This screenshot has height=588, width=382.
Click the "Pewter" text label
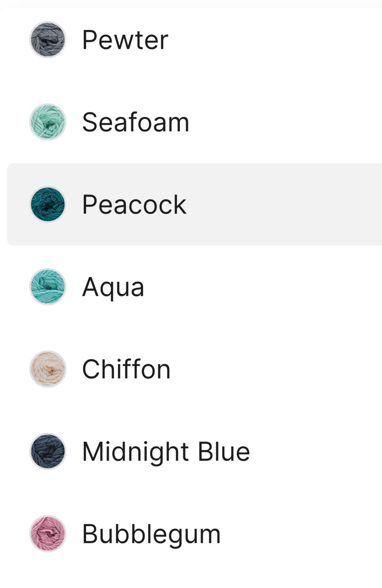pyautogui.click(x=125, y=40)
